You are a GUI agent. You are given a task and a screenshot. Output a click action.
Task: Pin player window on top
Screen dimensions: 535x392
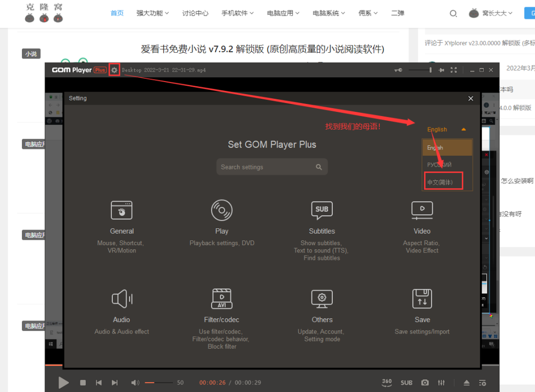441,70
